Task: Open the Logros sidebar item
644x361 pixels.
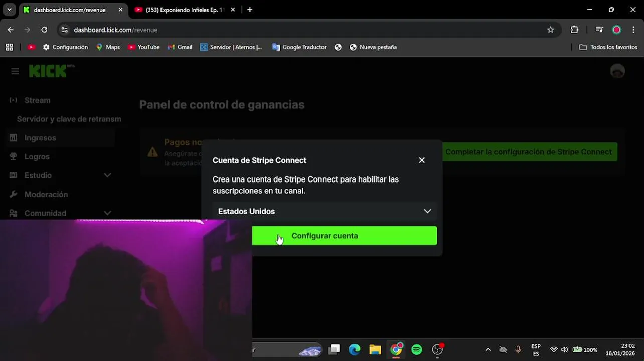Action: coord(37,156)
